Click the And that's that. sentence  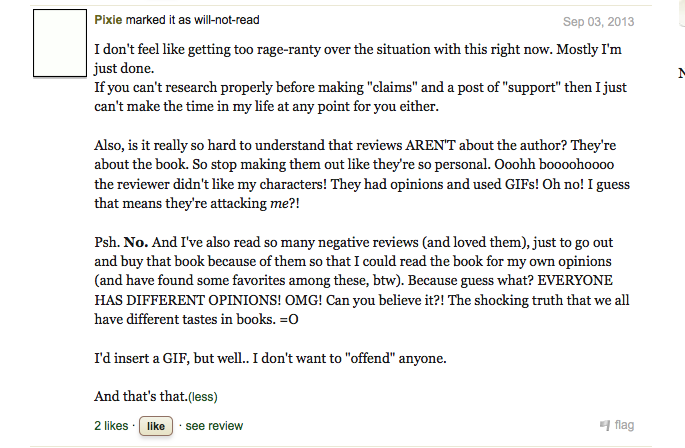tap(141, 396)
